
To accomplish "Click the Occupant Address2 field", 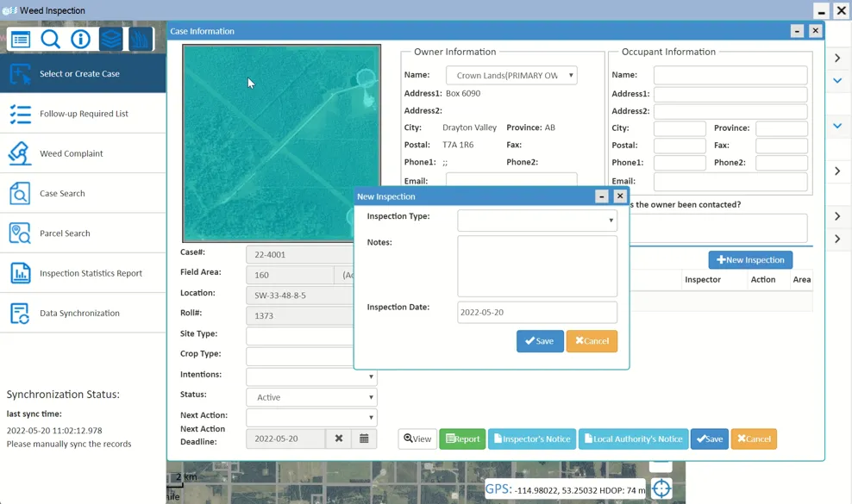I will 730,111.
